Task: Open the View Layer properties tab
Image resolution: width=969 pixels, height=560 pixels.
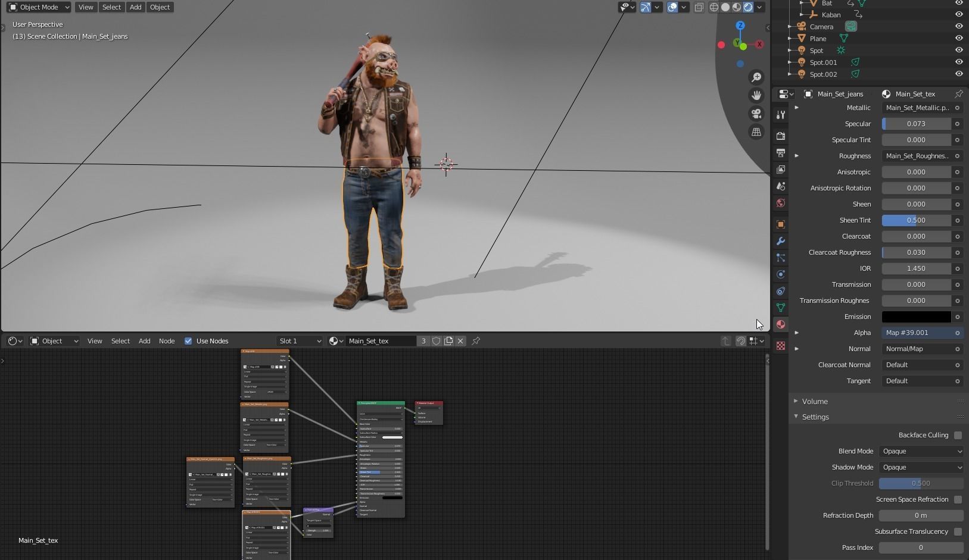Action: 781,170
